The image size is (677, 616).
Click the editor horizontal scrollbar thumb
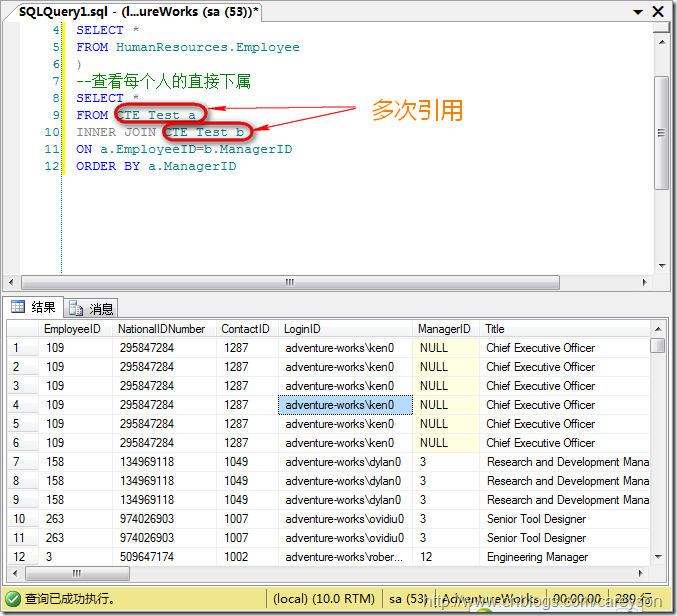[290, 282]
